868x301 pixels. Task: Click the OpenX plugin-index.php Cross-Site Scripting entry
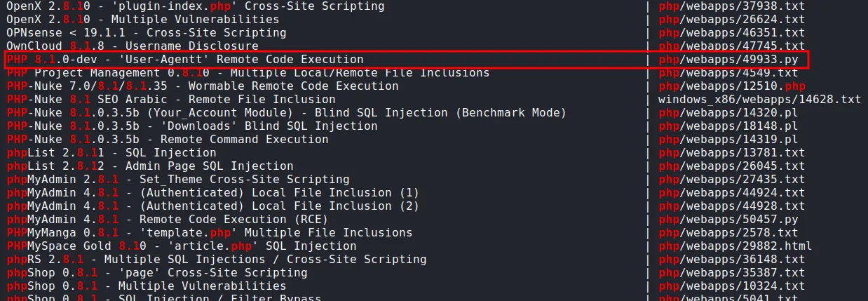[195, 6]
